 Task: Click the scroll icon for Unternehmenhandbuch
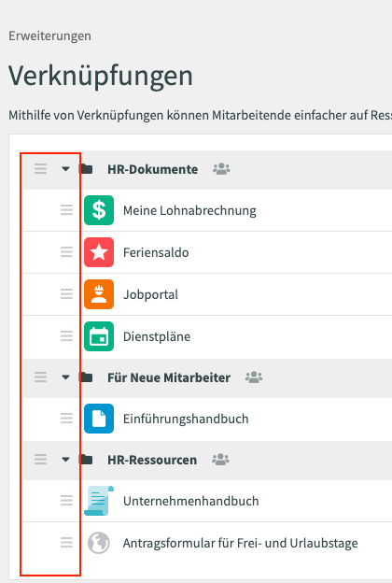point(99,501)
